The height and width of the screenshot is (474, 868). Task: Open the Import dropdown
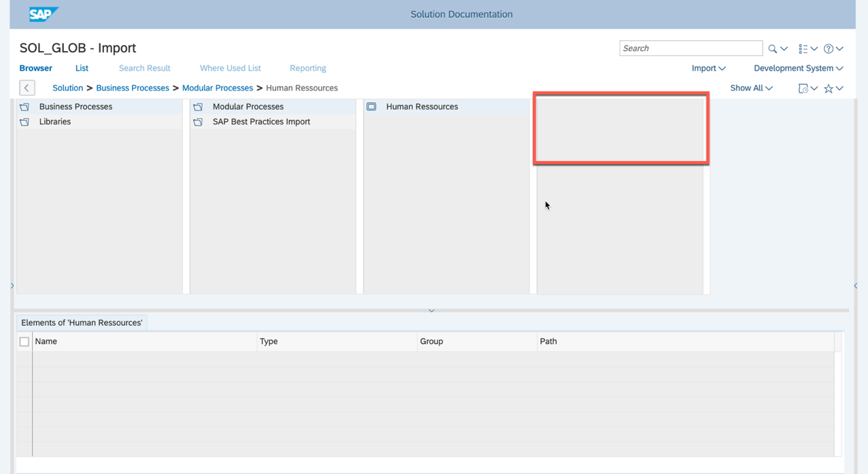[708, 68]
